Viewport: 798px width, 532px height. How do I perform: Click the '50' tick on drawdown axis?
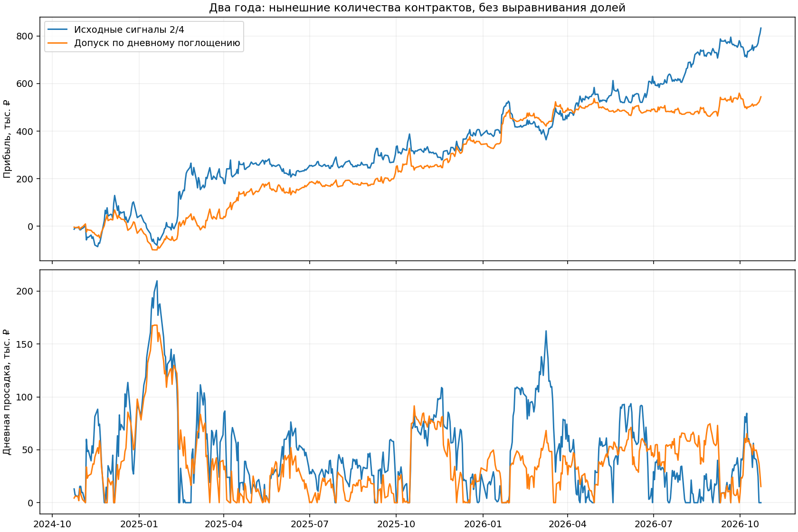point(28,450)
